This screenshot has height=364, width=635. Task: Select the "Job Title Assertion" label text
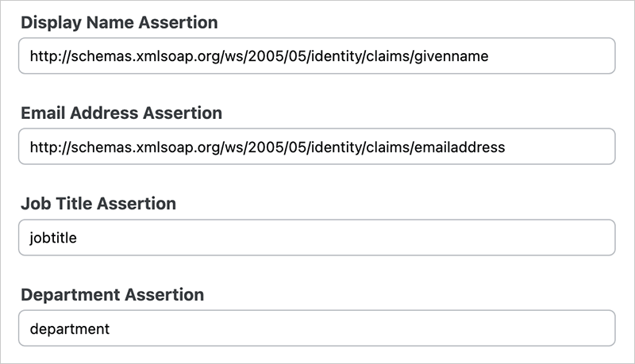point(98,204)
